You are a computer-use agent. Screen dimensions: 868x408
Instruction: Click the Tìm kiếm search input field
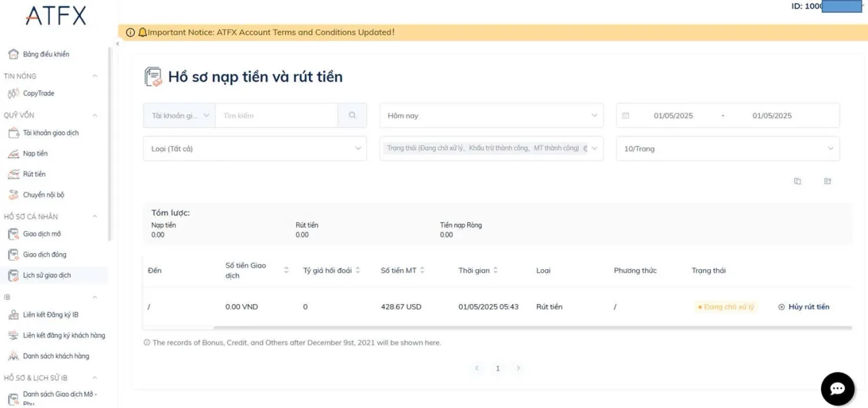pyautogui.click(x=276, y=116)
